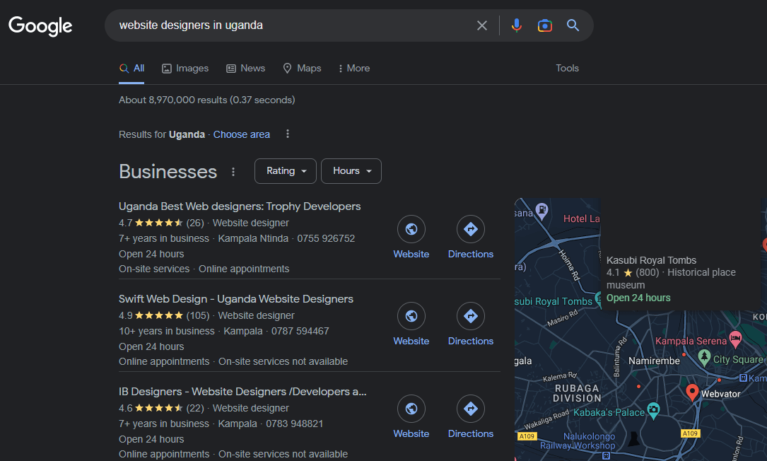Click Kampala Serena hotel map marker
Screen dimensions: 767x461
pos(735,339)
